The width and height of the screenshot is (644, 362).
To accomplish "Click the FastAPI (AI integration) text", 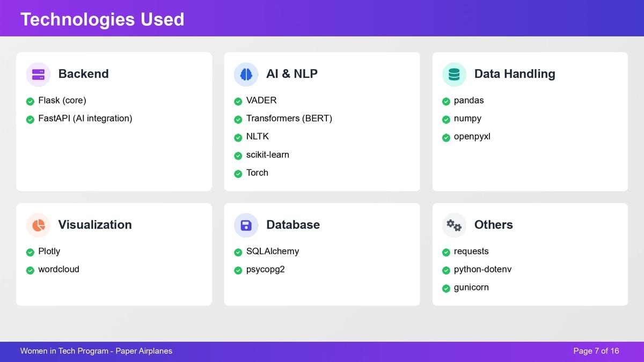I will point(85,119).
